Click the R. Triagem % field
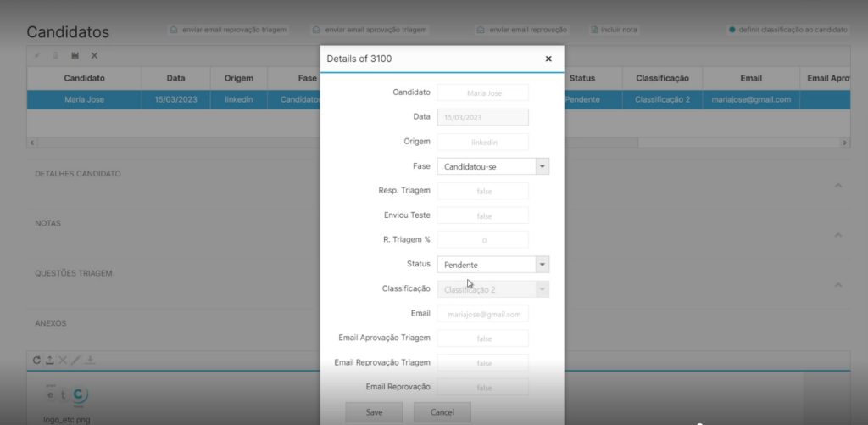Image resolution: width=868 pixels, height=425 pixels. [x=482, y=240]
